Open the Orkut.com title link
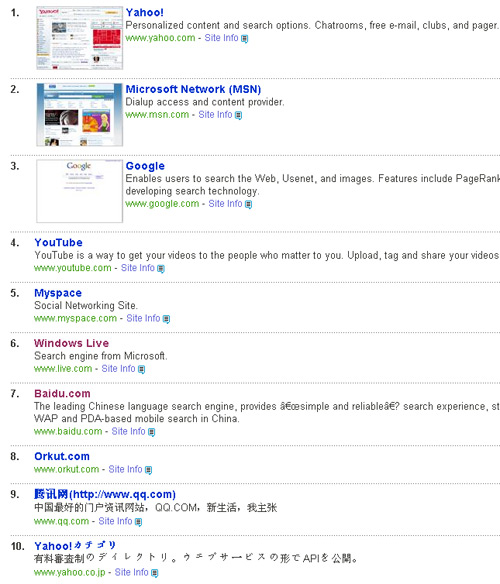 tap(62, 456)
